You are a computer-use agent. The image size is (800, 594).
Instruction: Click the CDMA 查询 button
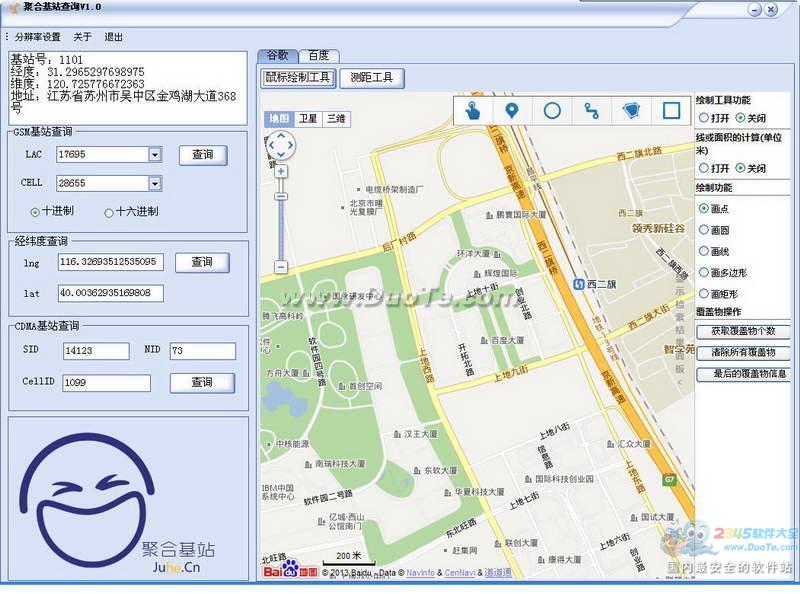[x=202, y=383]
